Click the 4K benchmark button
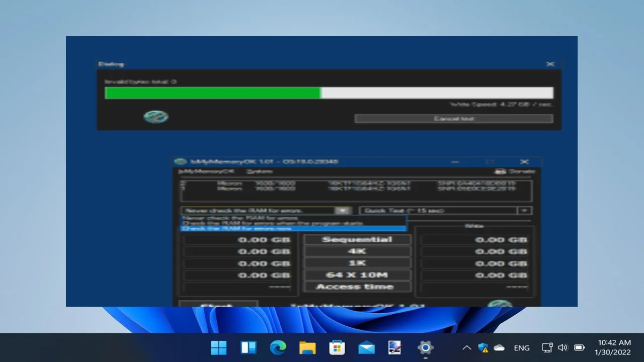The width and height of the screenshot is (644, 362). (357, 251)
